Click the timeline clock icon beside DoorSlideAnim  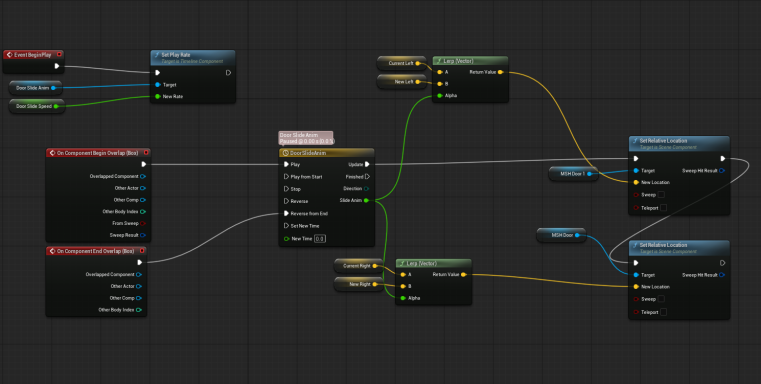click(x=285, y=153)
